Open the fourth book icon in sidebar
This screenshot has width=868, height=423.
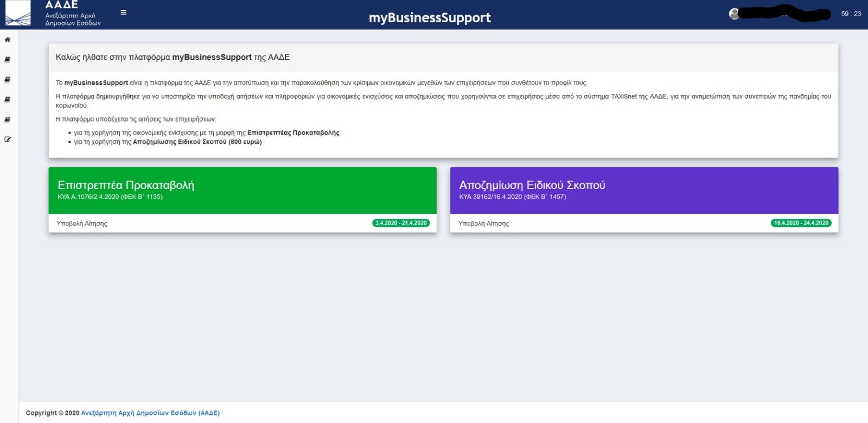tap(8, 119)
